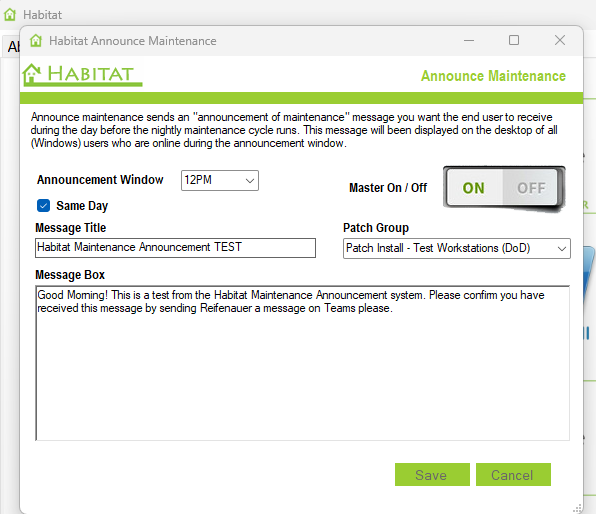Click the Habitat house icon in dialog title bar
The image size is (596, 514).
[36, 40]
